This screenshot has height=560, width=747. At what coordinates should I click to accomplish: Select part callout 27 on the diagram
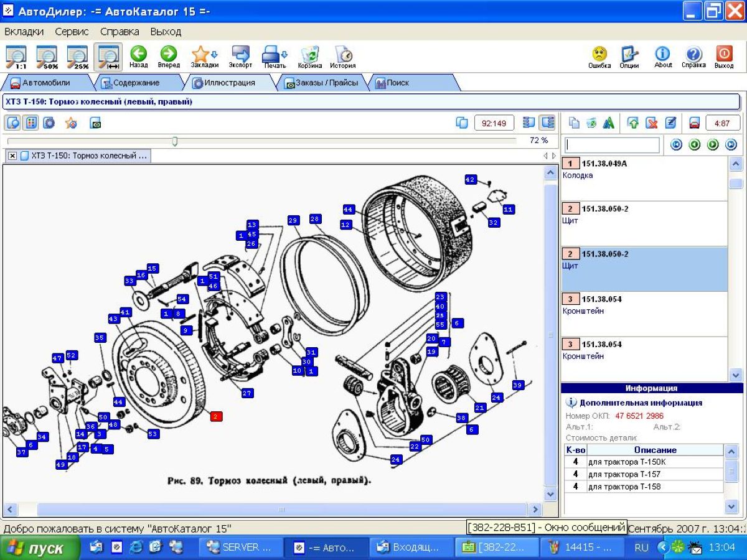pyautogui.click(x=247, y=393)
